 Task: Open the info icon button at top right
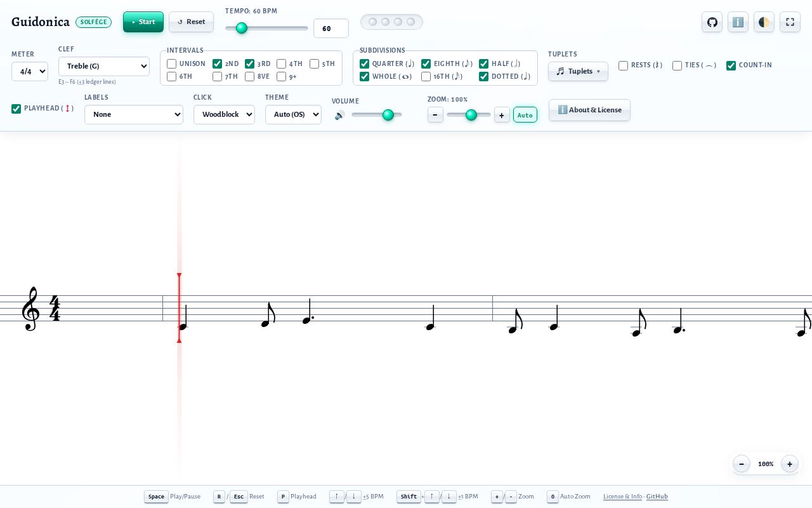click(738, 22)
